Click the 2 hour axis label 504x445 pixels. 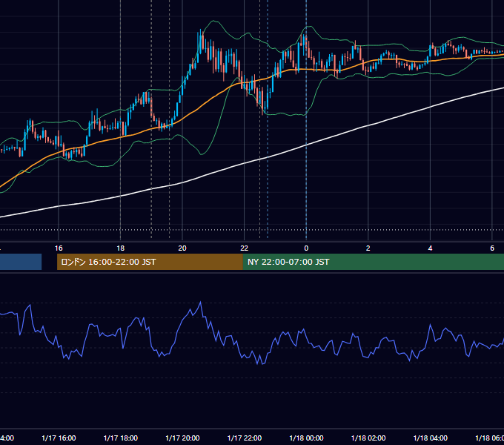point(368,248)
